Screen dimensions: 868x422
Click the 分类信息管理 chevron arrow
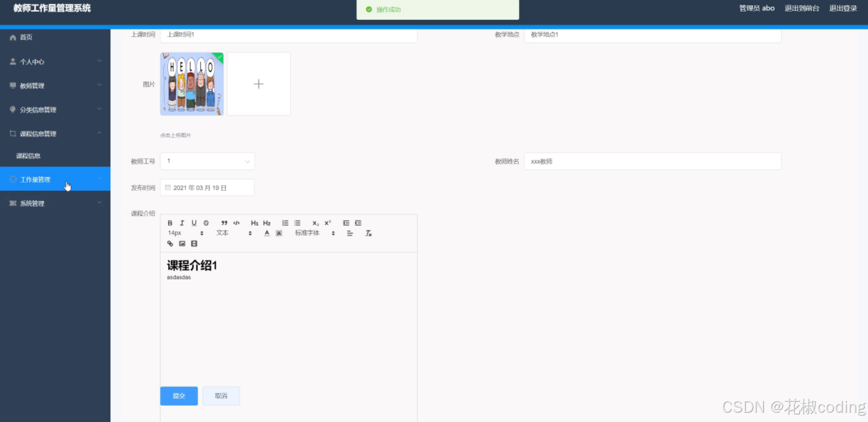click(x=99, y=109)
